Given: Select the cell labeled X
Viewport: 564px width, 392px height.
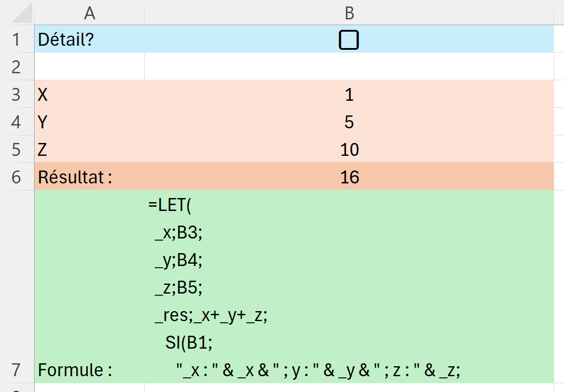Looking at the screenshot, I should click(x=90, y=94).
